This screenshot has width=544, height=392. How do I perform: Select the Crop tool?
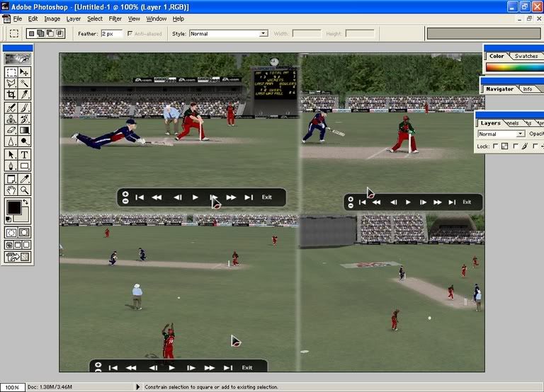(x=11, y=94)
